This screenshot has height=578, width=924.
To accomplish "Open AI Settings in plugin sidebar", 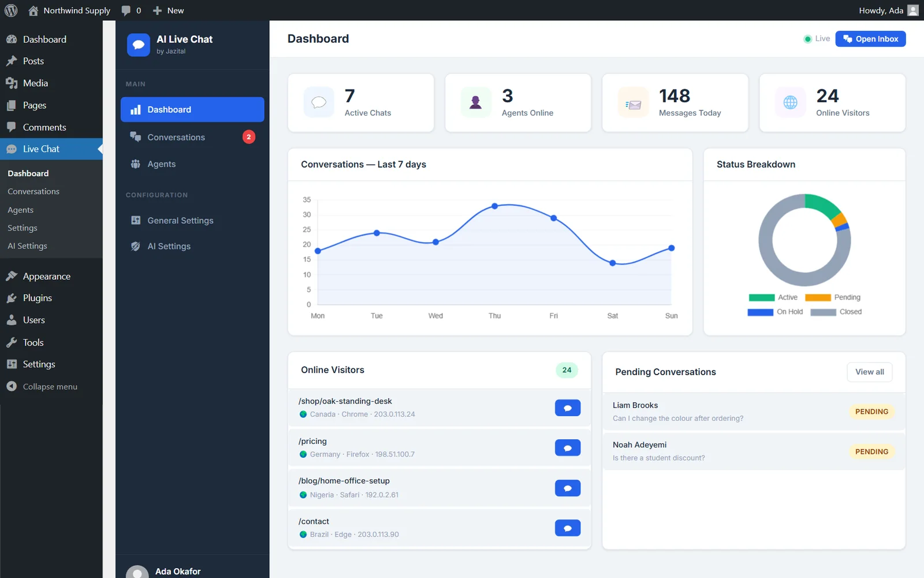I will (192, 246).
